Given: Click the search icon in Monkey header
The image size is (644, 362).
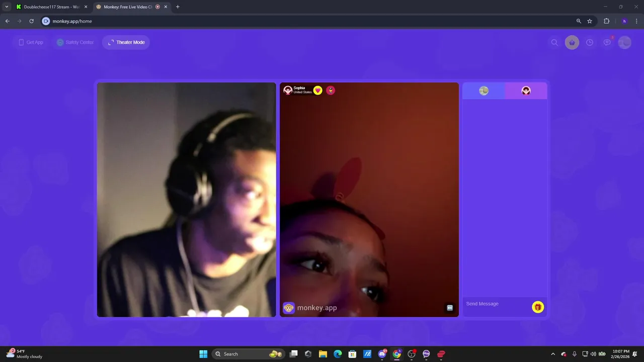Looking at the screenshot, I should pyautogui.click(x=554, y=43).
